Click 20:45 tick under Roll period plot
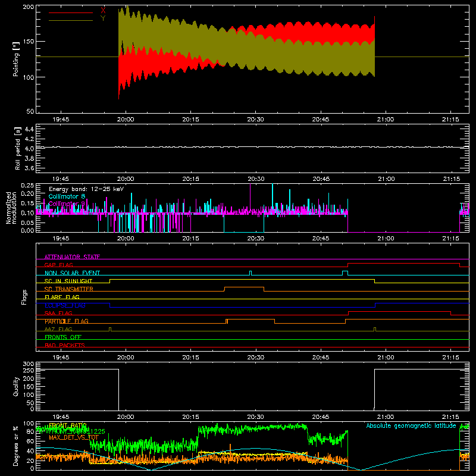The width and height of the screenshot is (476, 476). click(x=321, y=179)
